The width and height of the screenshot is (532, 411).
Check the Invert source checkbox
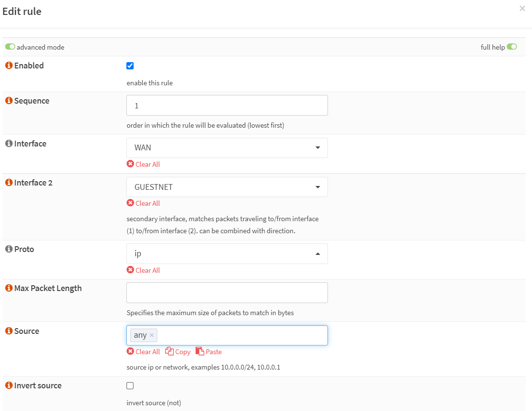coord(130,385)
